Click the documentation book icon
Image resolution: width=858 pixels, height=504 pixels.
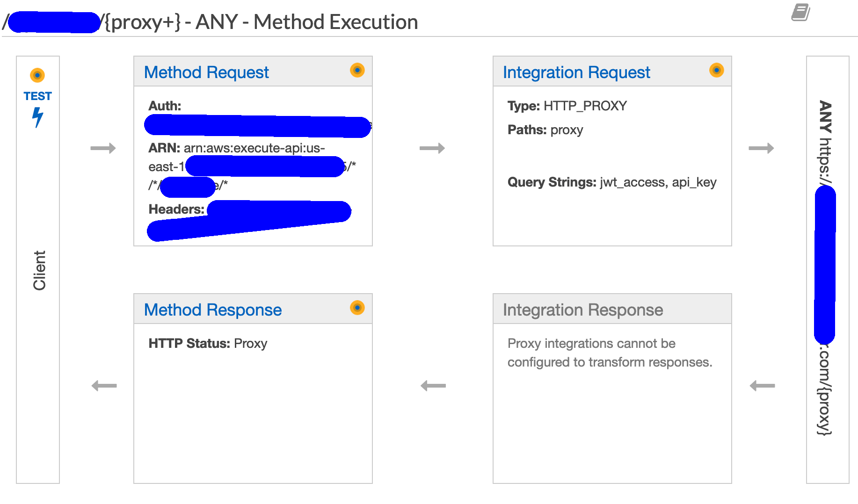click(800, 13)
